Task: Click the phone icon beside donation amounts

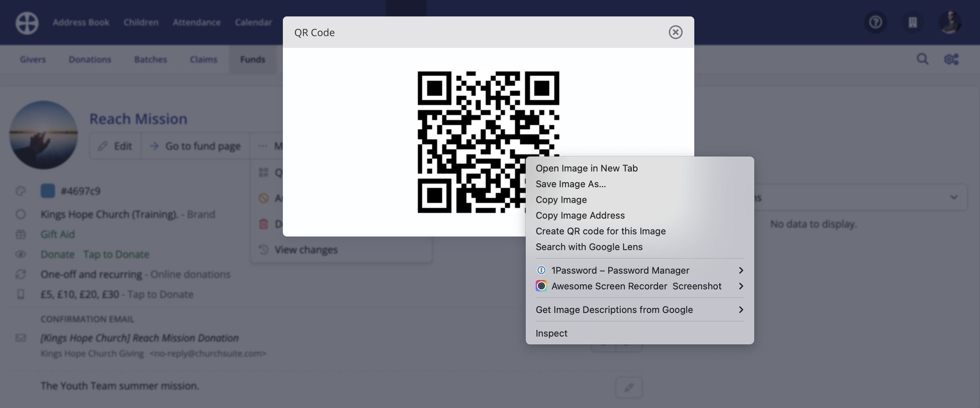Action: click(x=21, y=294)
